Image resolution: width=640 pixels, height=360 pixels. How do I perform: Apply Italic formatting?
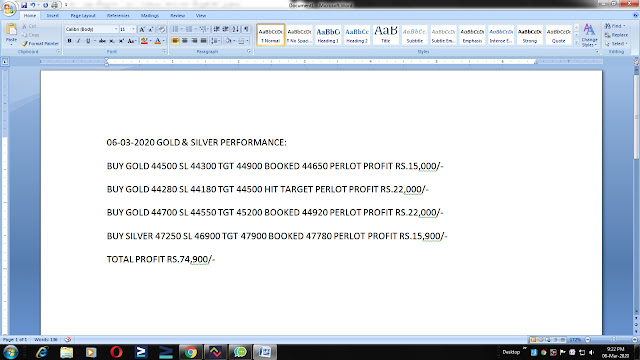[x=78, y=41]
